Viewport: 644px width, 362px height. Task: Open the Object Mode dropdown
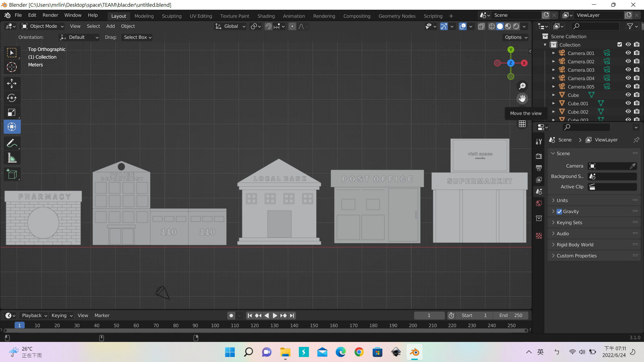43,26
